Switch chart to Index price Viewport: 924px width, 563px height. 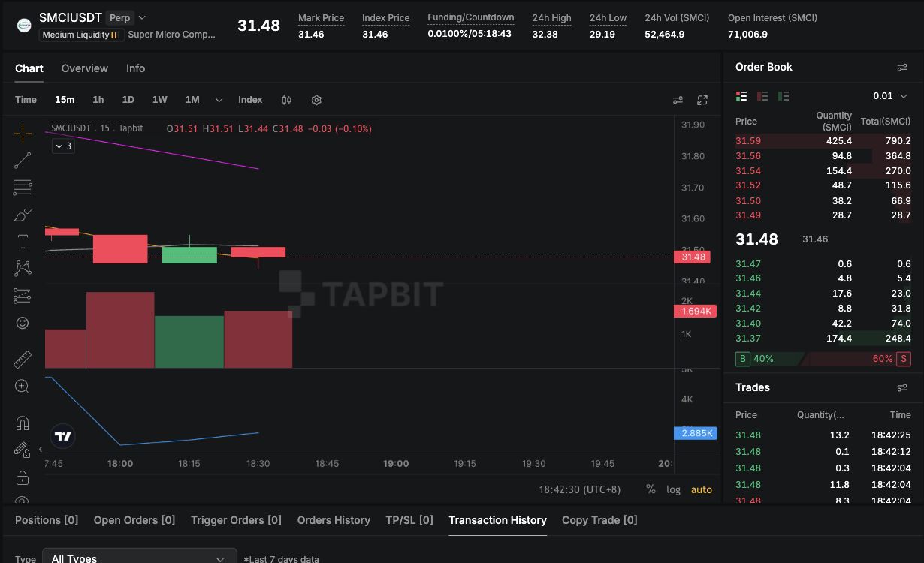[250, 100]
